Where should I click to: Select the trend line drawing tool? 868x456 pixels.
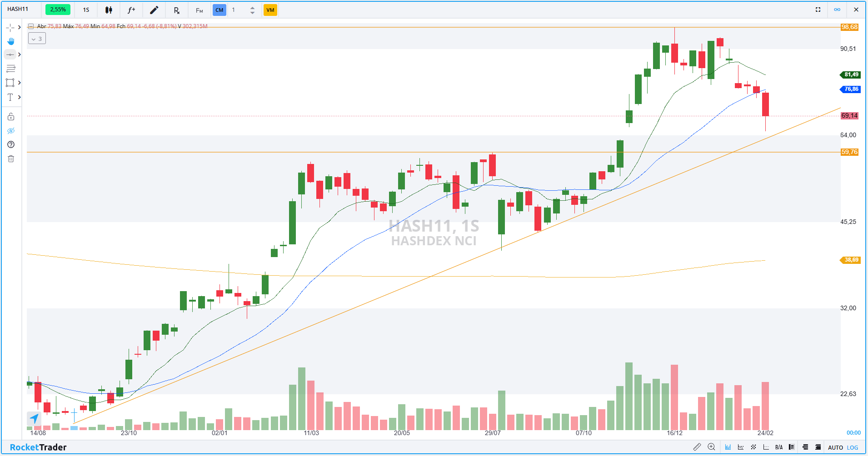tap(10, 54)
